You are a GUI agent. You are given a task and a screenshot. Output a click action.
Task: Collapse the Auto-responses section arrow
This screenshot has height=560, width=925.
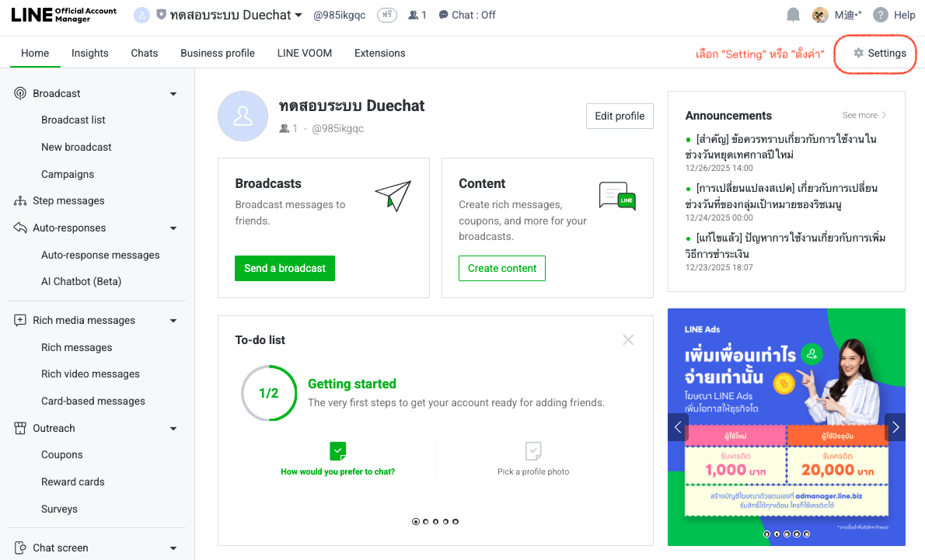[173, 228]
